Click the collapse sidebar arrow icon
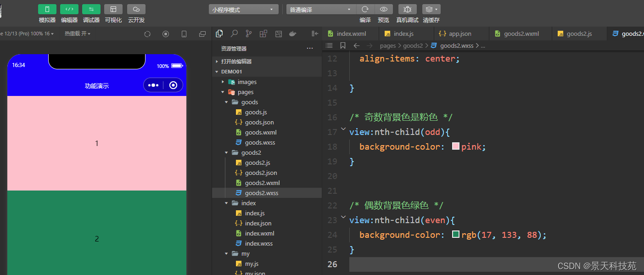644x275 pixels. pyautogui.click(x=315, y=34)
